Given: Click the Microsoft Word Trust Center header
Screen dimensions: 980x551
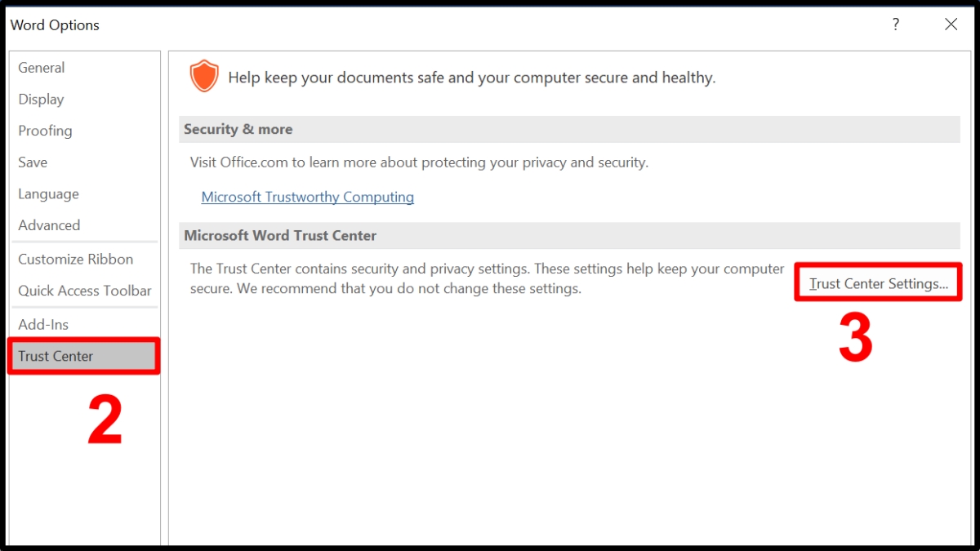Looking at the screenshot, I should coord(280,235).
